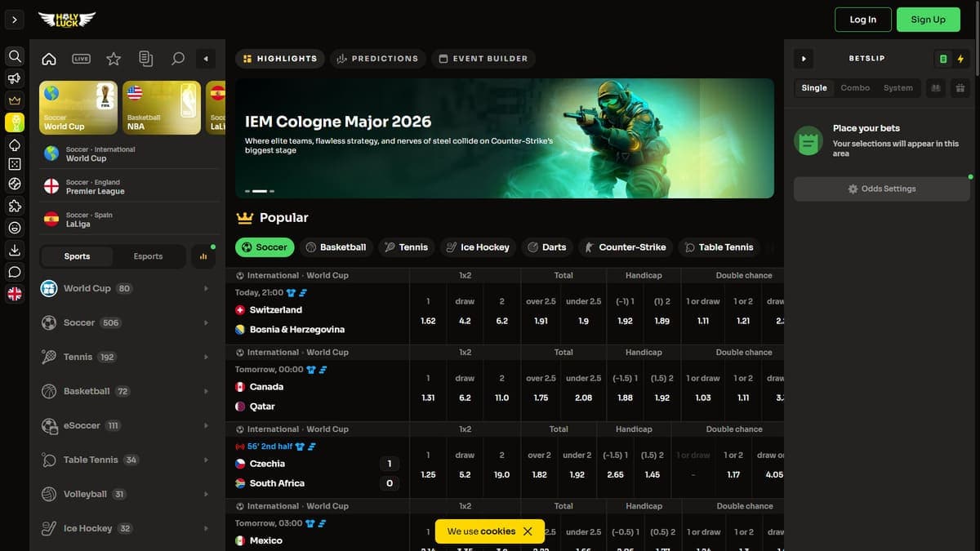Open the promotions megaphone icon
Viewport: 980px width, 551px height.
[14, 78]
